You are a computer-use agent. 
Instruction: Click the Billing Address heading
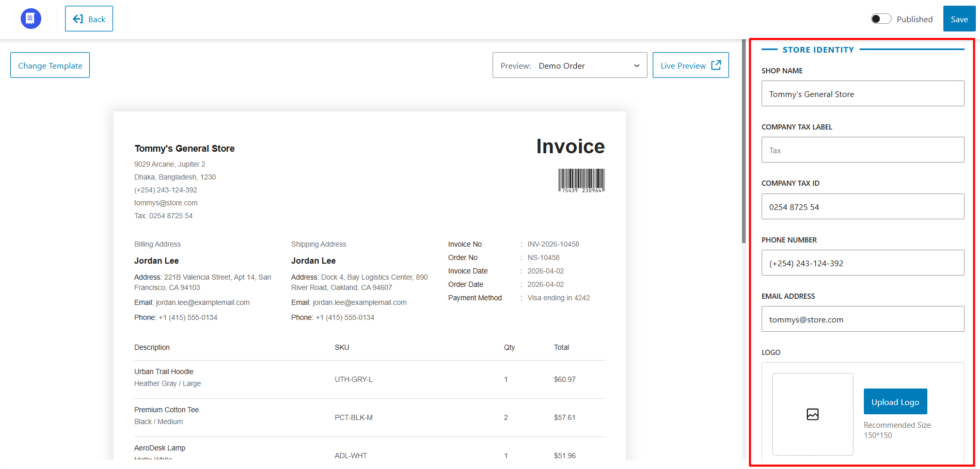pos(157,244)
